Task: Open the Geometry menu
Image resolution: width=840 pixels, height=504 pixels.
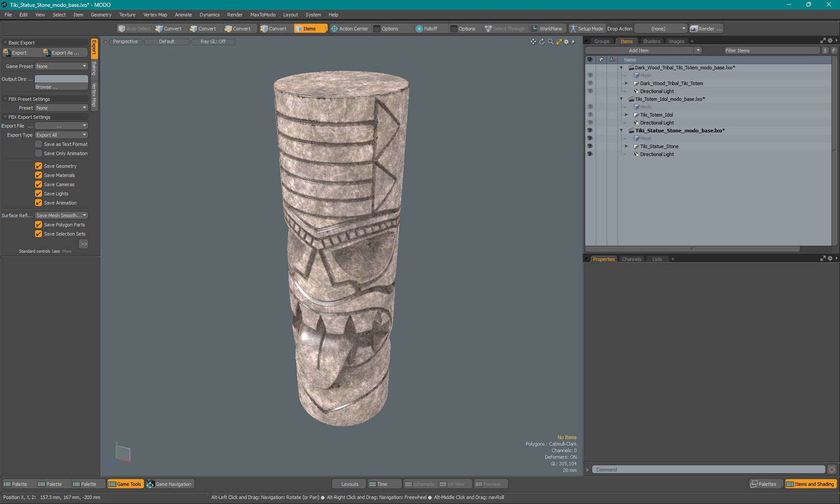Action: point(101,14)
